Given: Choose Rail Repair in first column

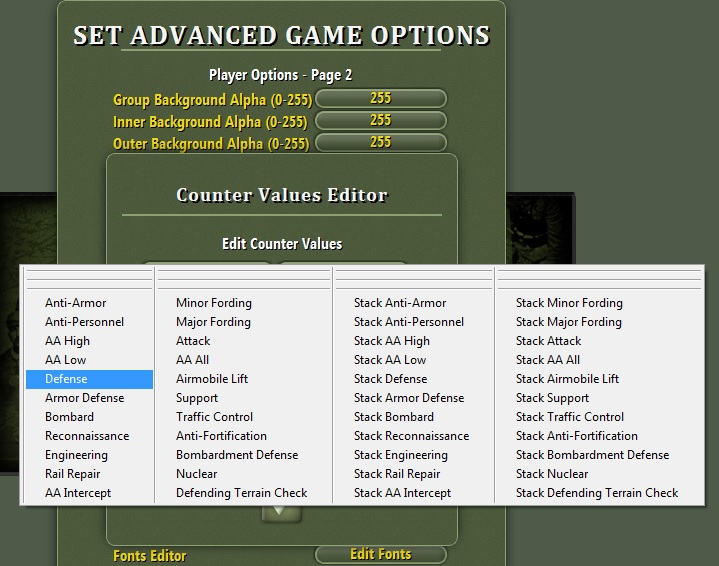Looking at the screenshot, I should 89,474.
